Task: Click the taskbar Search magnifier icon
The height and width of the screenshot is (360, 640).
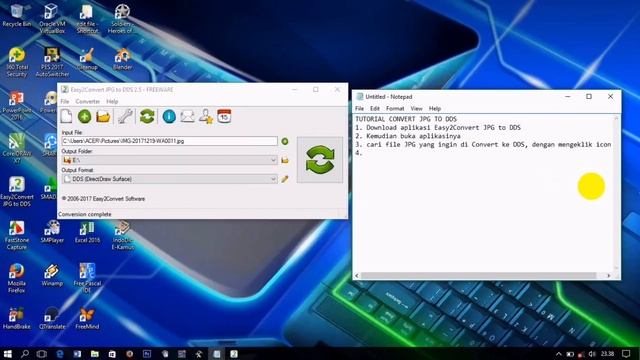Action: pyautogui.click(x=24, y=354)
